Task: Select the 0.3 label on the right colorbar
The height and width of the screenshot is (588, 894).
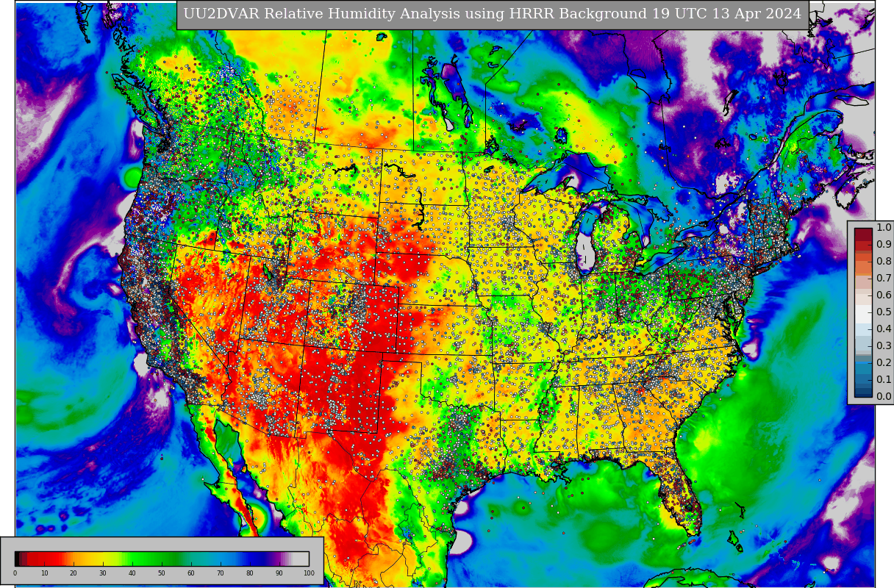Action: (x=884, y=346)
